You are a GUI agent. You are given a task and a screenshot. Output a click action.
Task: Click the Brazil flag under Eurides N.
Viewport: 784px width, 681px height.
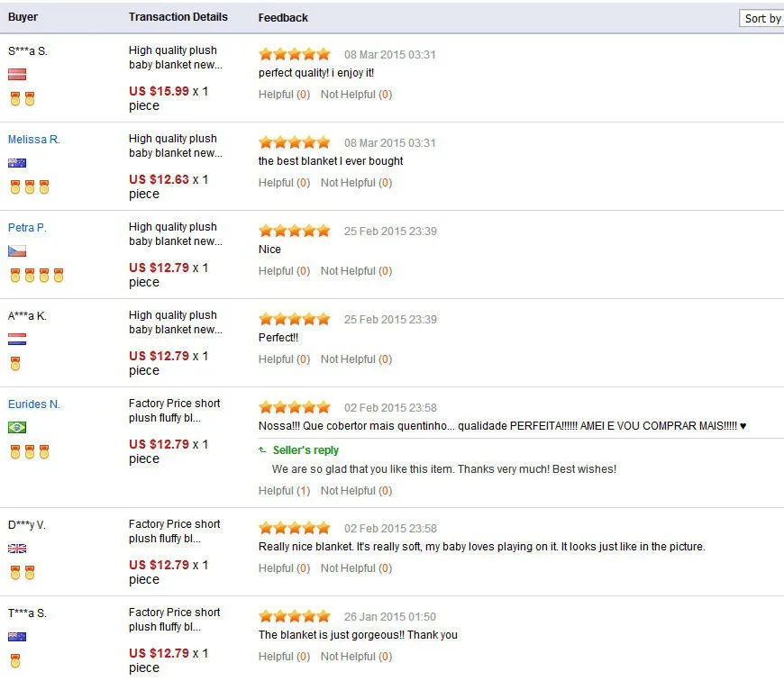click(x=17, y=428)
